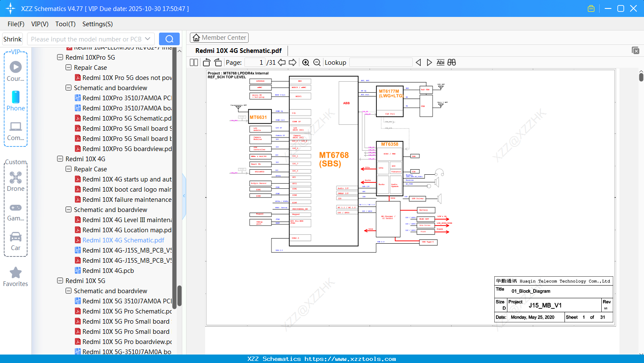Zoom out of the schematic
644x363 pixels.
[317, 62]
